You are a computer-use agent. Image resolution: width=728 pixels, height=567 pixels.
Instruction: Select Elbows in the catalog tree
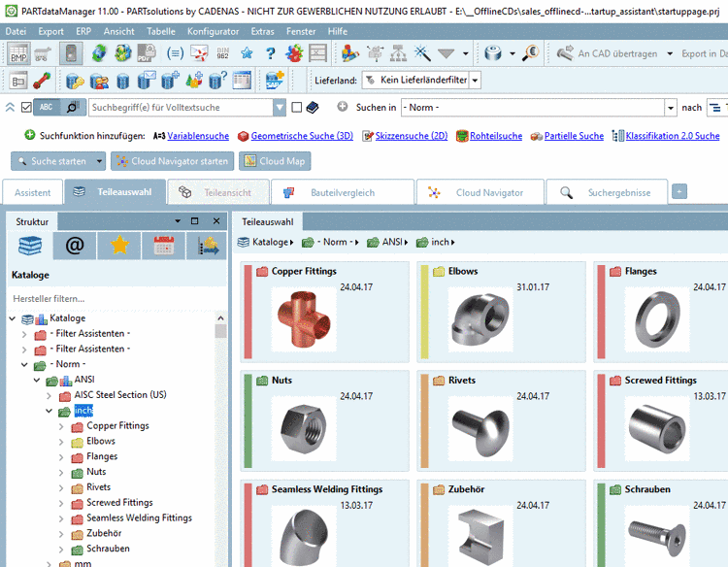(x=101, y=441)
